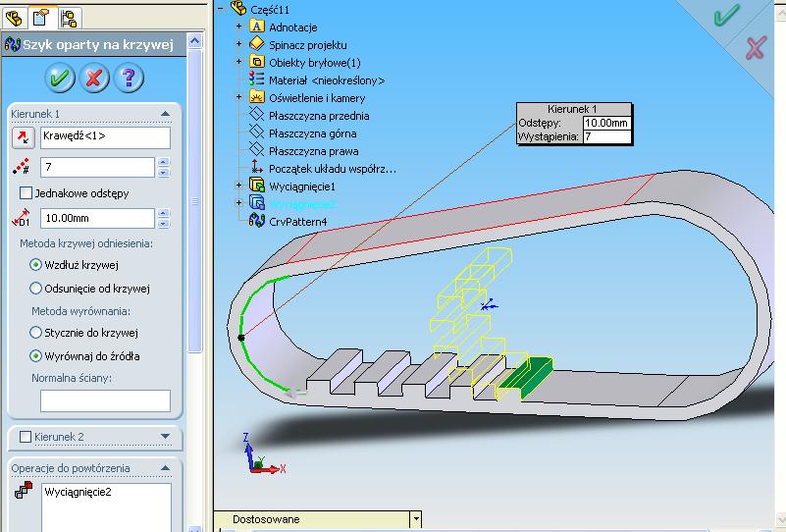This screenshot has width=786, height=532.
Task: Expand the Adnotacje node
Action: [x=239, y=27]
